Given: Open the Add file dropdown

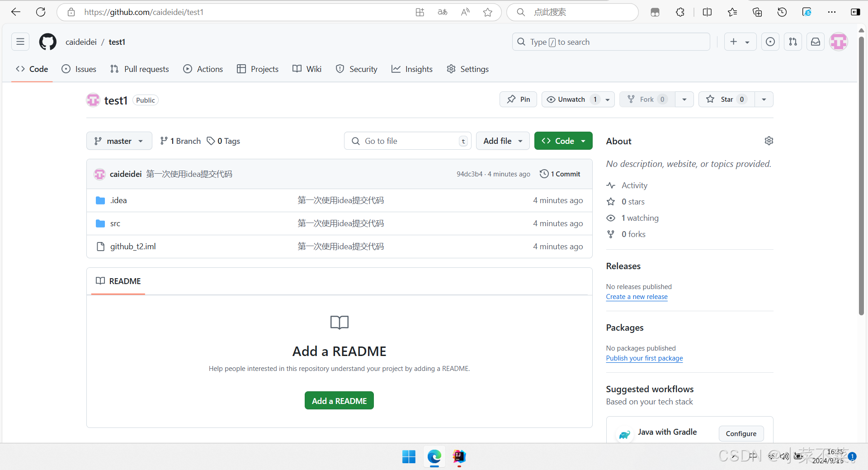Looking at the screenshot, I should 502,141.
